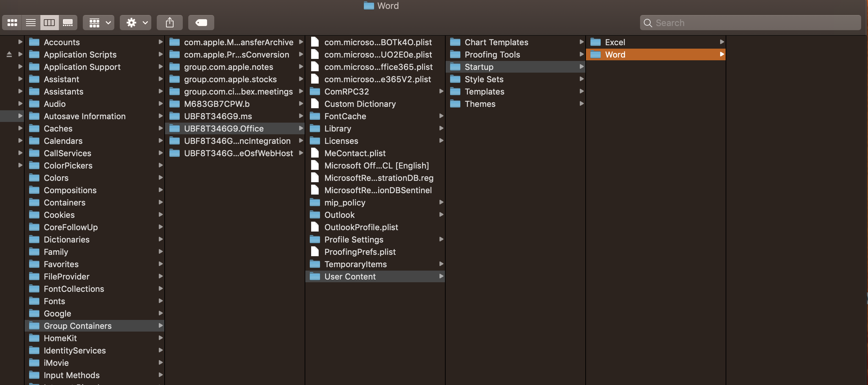Open the User Content folder
Viewport: 868px width, 385px height.
click(375, 276)
